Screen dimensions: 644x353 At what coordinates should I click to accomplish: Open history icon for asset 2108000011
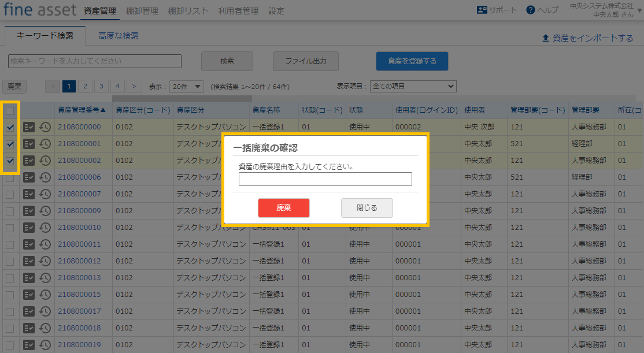coord(45,244)
